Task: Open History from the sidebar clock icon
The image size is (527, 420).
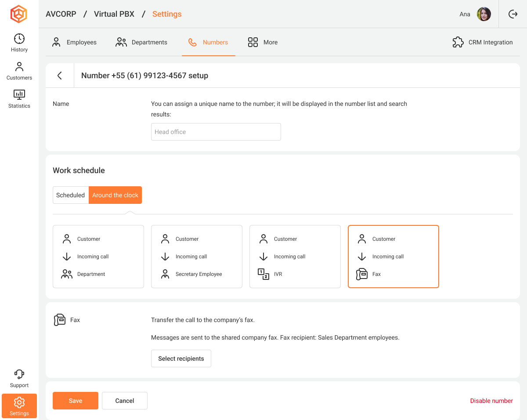Action: (19, 43)
